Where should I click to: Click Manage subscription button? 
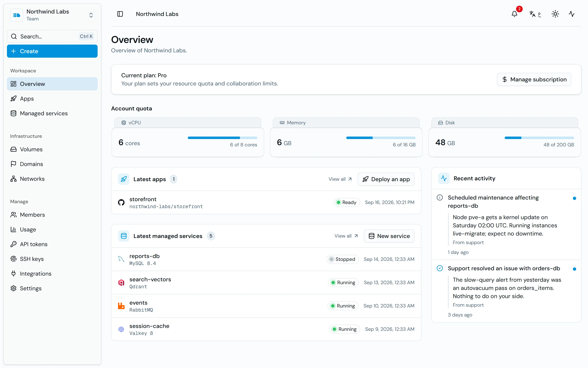[x=534, y=79]
